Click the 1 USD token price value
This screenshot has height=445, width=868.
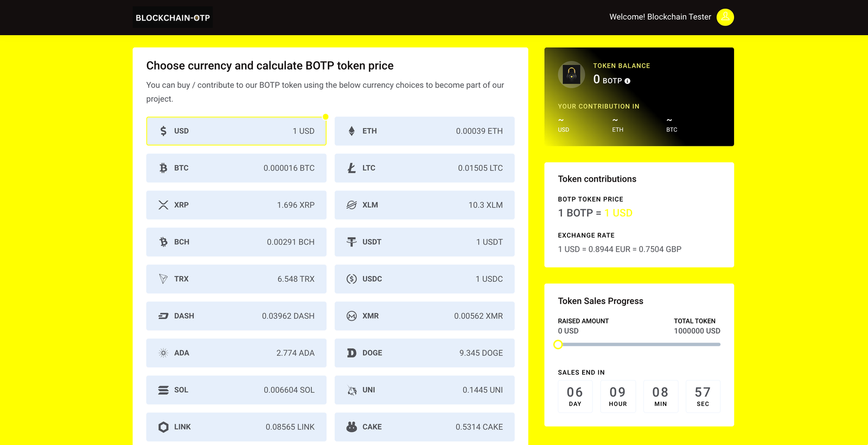pos(618,213)
